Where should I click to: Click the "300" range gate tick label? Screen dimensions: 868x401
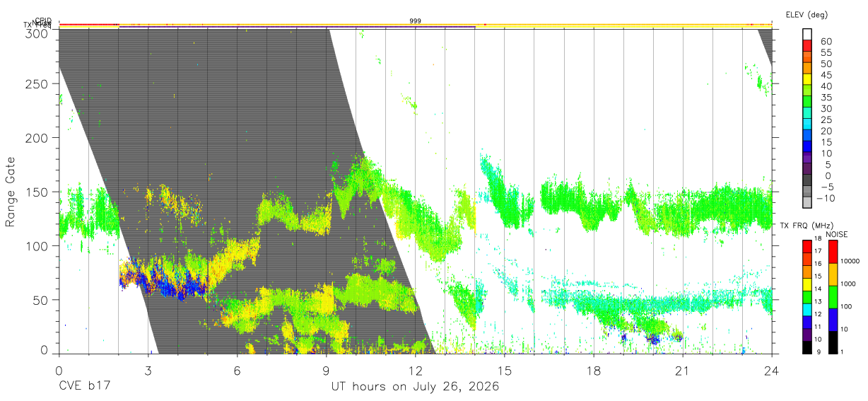coord(36,33)
